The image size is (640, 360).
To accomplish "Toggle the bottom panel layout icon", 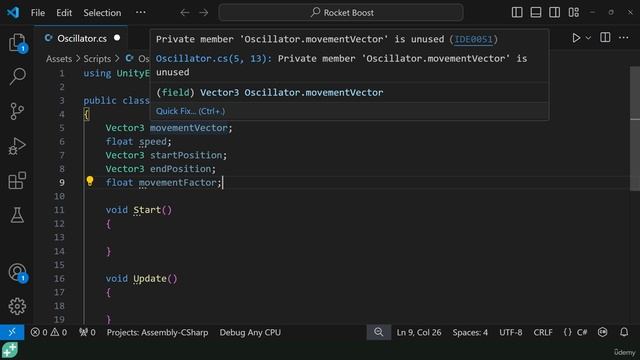I will pyautogui.click(x=536, y=13).
